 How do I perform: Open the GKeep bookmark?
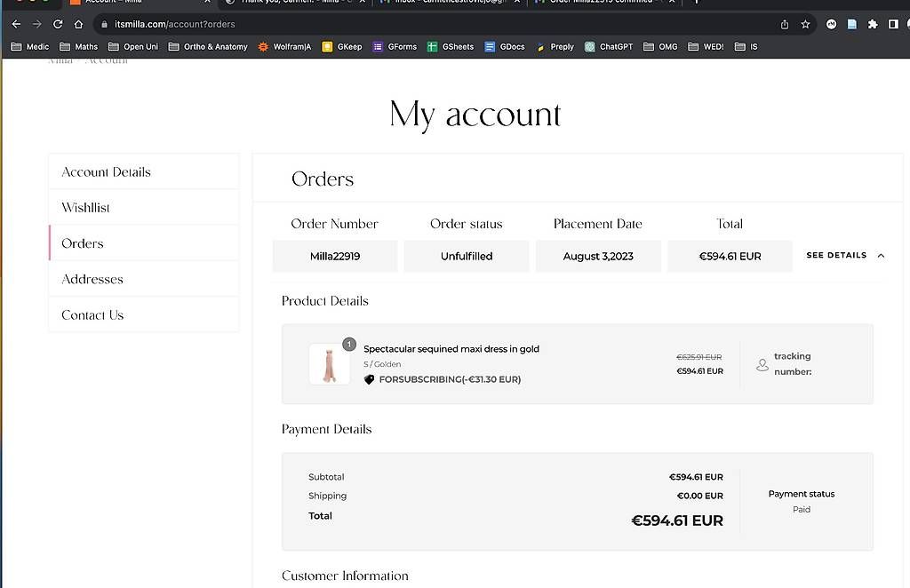coord(342,46)
